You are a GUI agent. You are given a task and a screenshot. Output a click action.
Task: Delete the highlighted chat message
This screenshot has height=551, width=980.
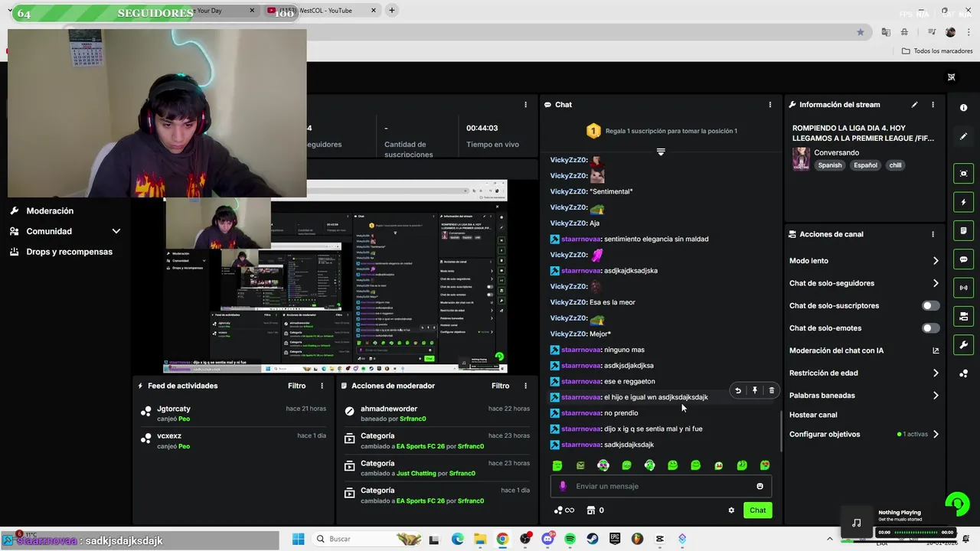[x=771, y=390]
